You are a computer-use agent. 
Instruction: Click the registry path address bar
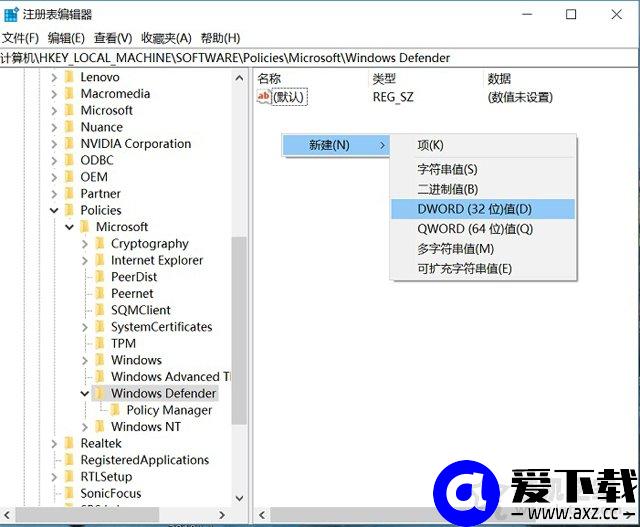(319, 58)
